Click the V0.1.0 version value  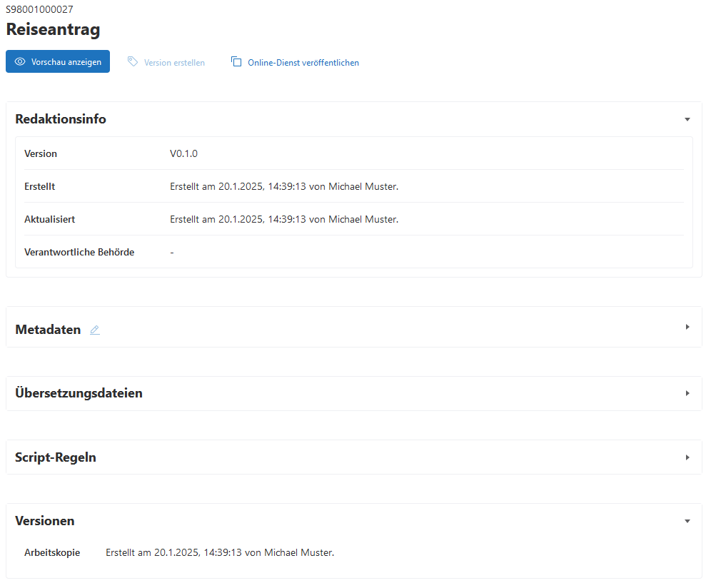click(x=183, y=153)
